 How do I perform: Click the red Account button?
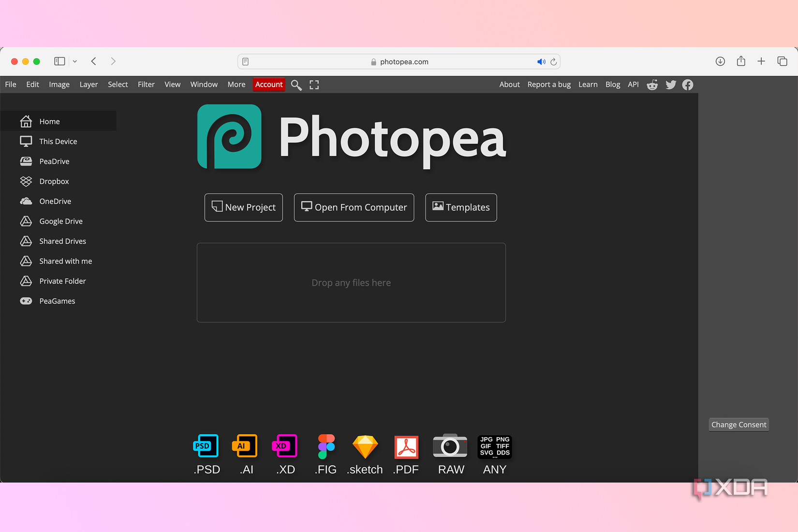click(x=269, y=85)
